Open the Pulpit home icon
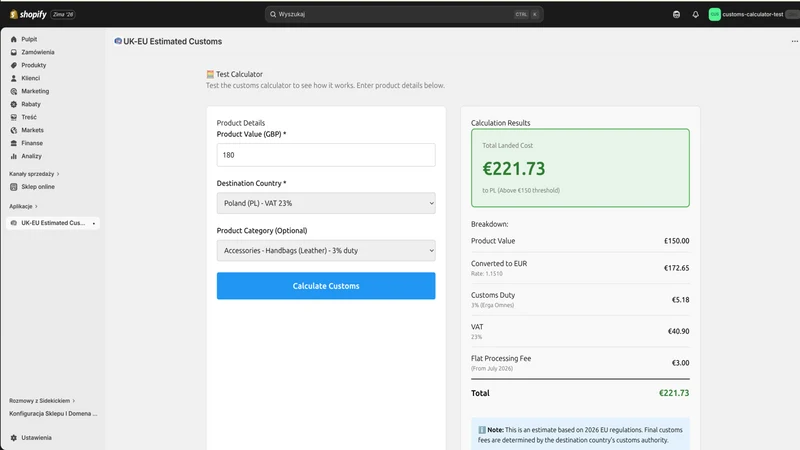Image resolution: width=800 pixels, height=450 pixels. pos(14,39)
